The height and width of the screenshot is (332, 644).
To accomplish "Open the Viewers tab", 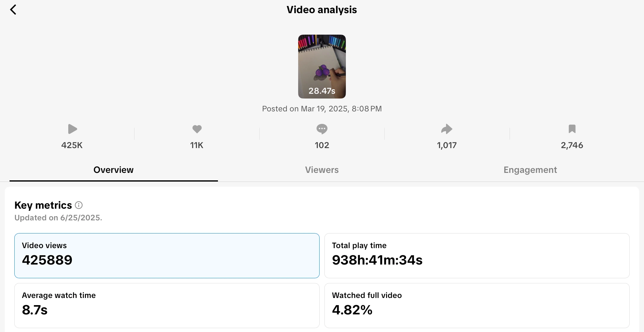I will click(322, 170).
